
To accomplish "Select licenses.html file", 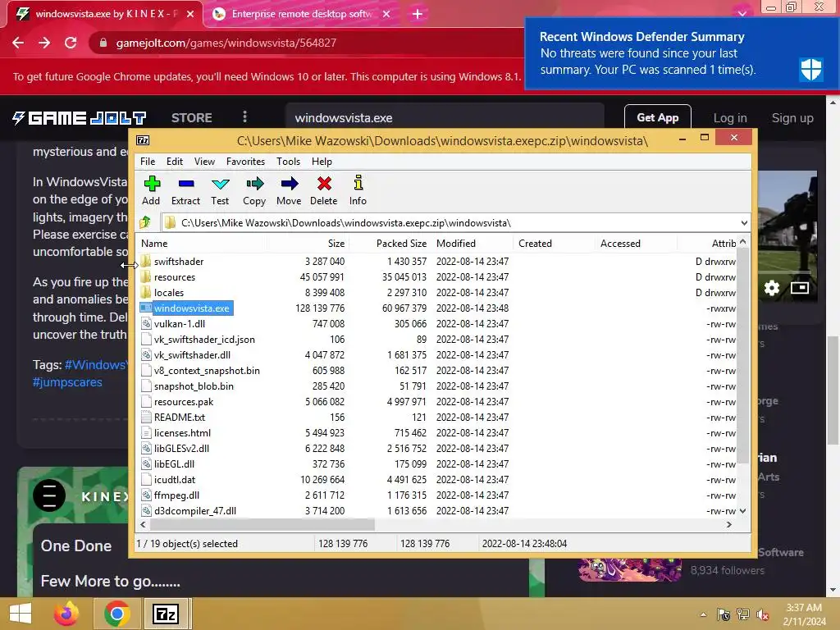I will 182,433.
